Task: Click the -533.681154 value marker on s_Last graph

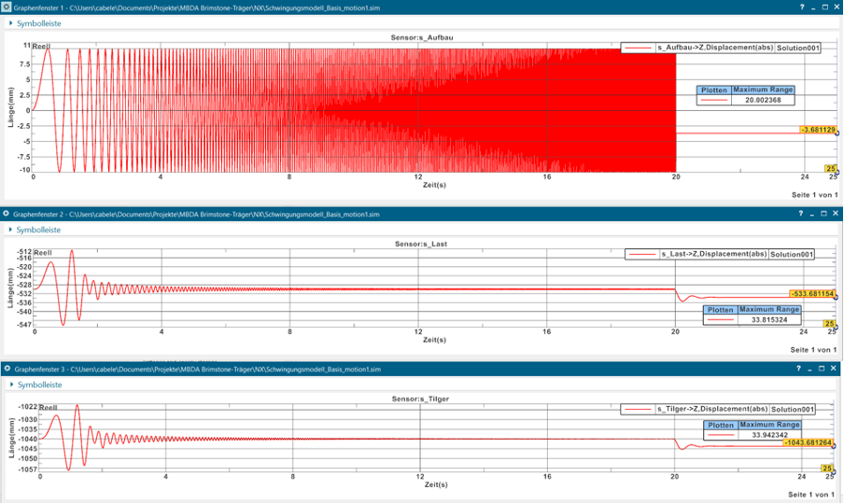Action: pyautogui.click(x=811, y=294)
